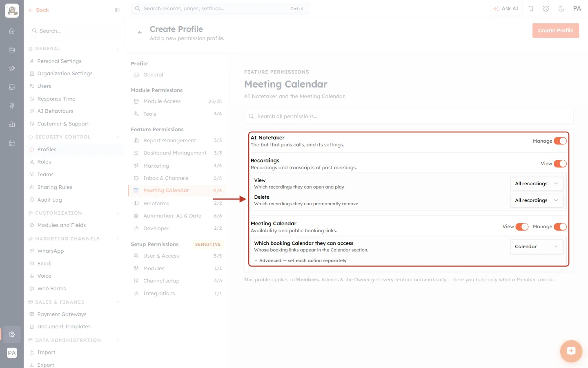Go to Automation, AI & Data permissions
Screen dimensions: 588x368
coord(177,216)
